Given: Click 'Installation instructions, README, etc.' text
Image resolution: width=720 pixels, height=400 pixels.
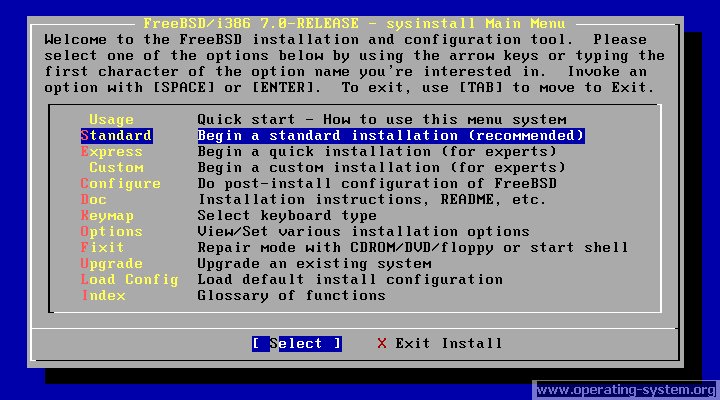Looking at the screenshot, I should click(372, 199).
